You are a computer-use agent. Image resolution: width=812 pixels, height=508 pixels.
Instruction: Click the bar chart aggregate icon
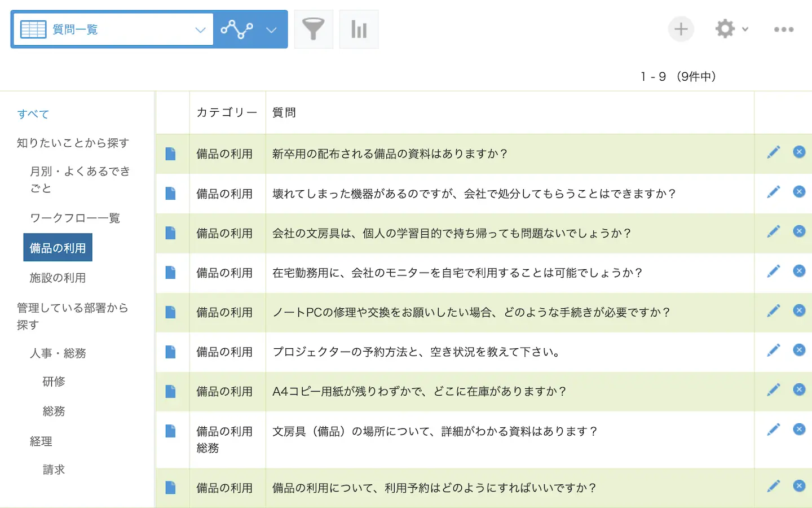(x=359, y=29)
